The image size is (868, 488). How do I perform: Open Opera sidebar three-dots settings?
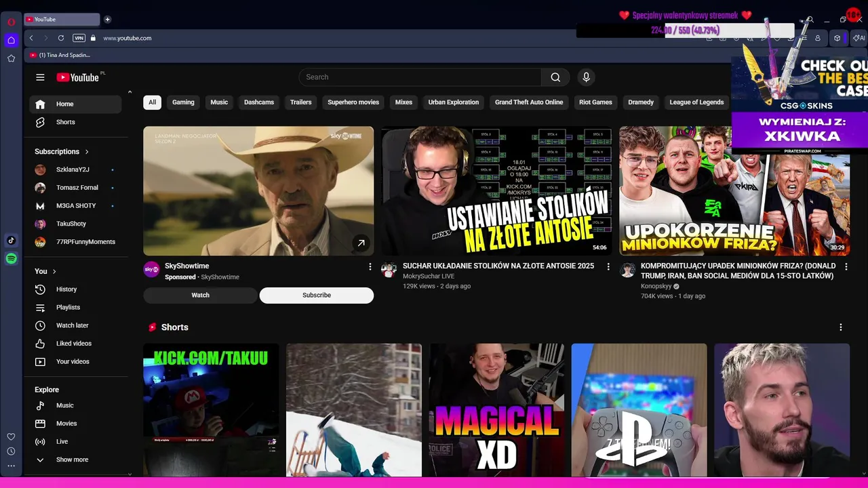pos(11,466)
